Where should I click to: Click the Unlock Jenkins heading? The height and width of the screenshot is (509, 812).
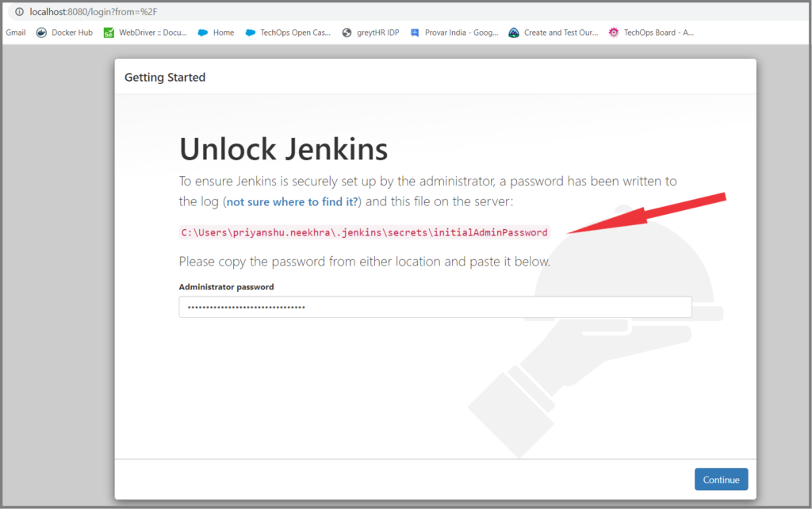point(283,149)
